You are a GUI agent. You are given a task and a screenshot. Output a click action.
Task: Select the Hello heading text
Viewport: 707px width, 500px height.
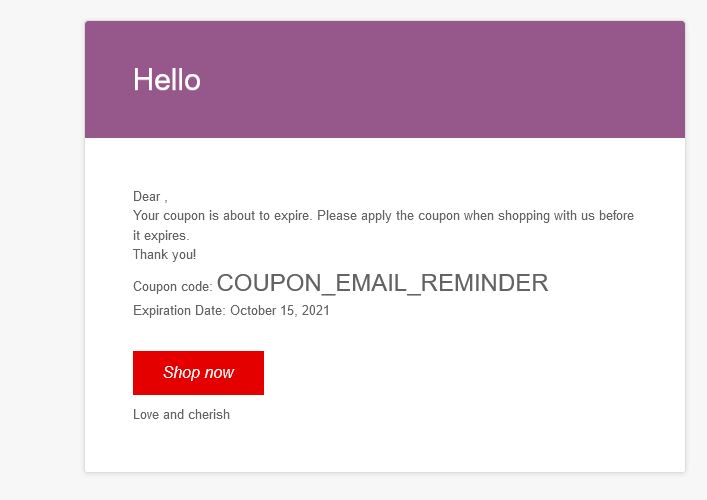pos(167,80)
